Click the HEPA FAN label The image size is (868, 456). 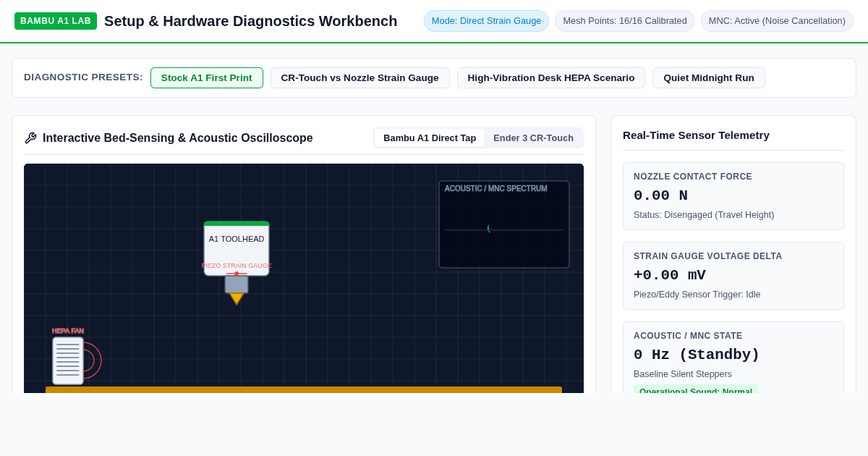[x=68, y=331]
